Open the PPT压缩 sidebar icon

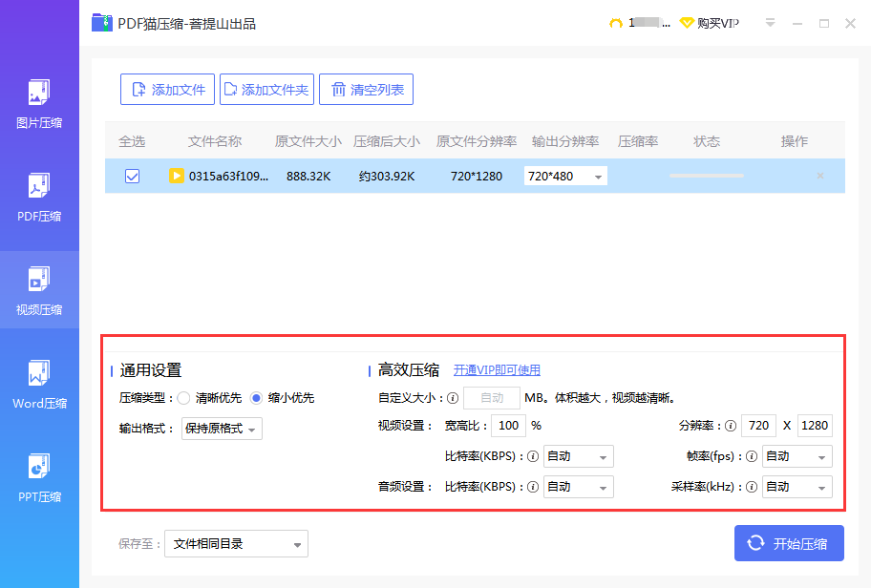(x=39, y=466)
